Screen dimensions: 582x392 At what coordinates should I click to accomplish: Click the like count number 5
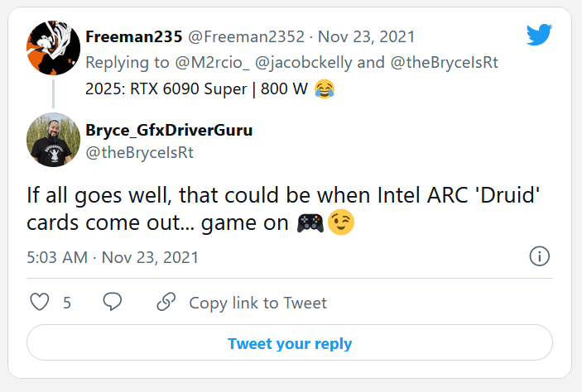point(67,303)
